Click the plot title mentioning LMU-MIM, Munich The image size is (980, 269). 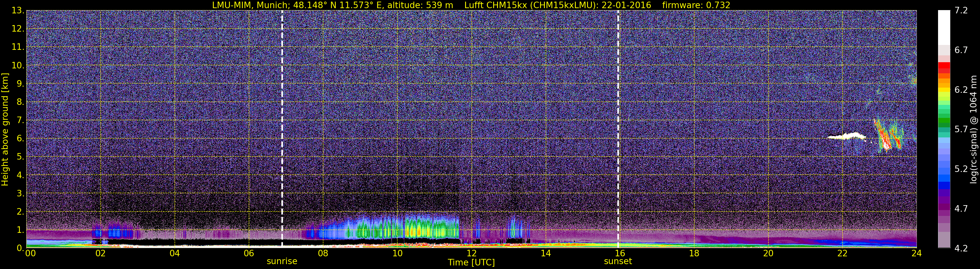click(471, 5)
